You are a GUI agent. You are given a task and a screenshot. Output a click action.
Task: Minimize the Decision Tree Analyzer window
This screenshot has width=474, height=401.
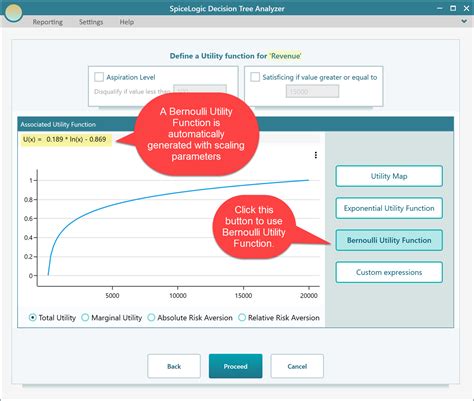click(440, 8)
